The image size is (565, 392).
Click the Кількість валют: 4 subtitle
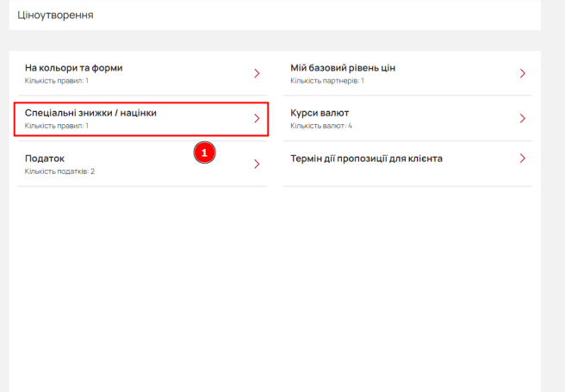(321, 126)
